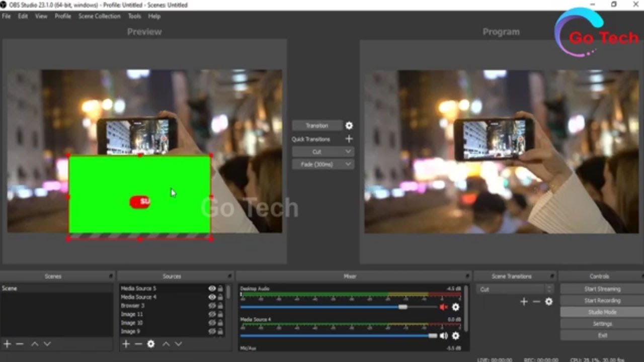Toggle lock for Image 11 source
The image size is (644, 362).
click(x=220, y=314)
